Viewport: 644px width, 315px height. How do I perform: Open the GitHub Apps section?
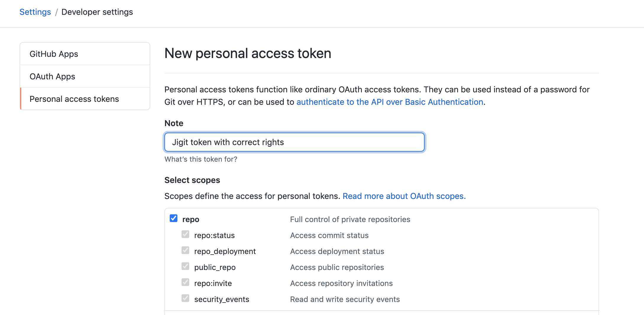point(54,54)
